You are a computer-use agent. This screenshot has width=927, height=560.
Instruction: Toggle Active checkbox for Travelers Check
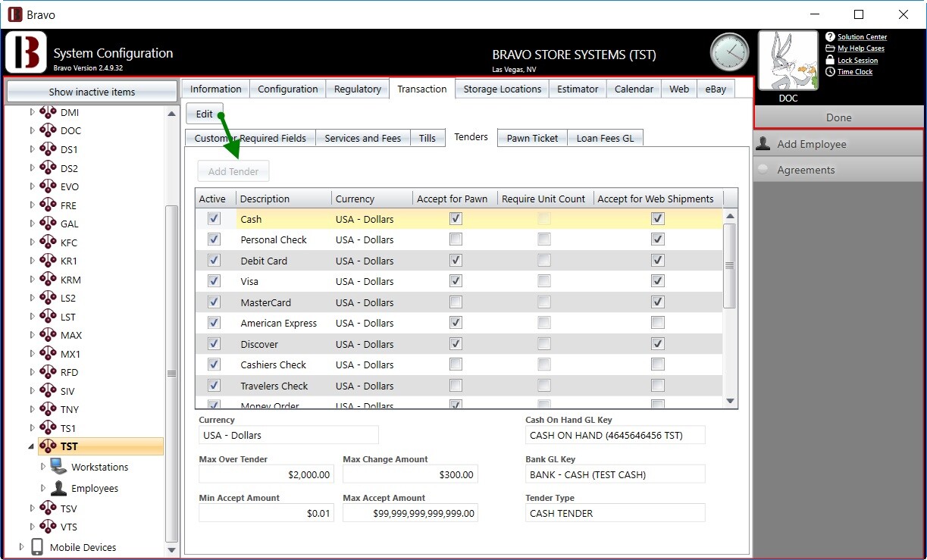(214, 385)
